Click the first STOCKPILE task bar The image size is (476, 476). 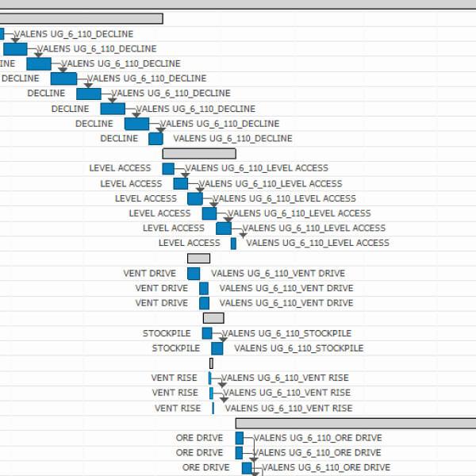[207, 333]
